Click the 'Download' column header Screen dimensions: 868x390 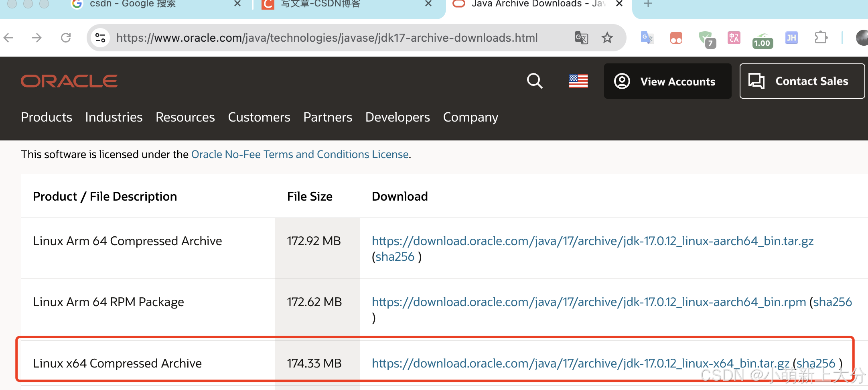[x=400, y=197]
